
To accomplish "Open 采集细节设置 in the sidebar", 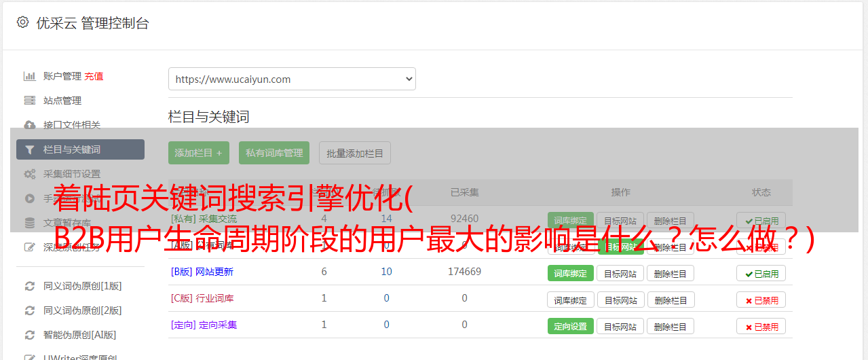I will tap(72, 174).
